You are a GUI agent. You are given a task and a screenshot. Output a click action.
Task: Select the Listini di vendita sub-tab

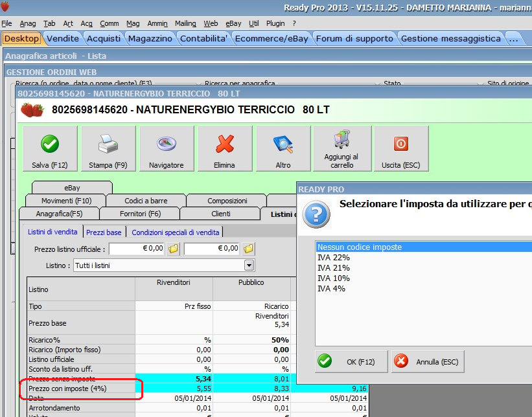(52, 232)
